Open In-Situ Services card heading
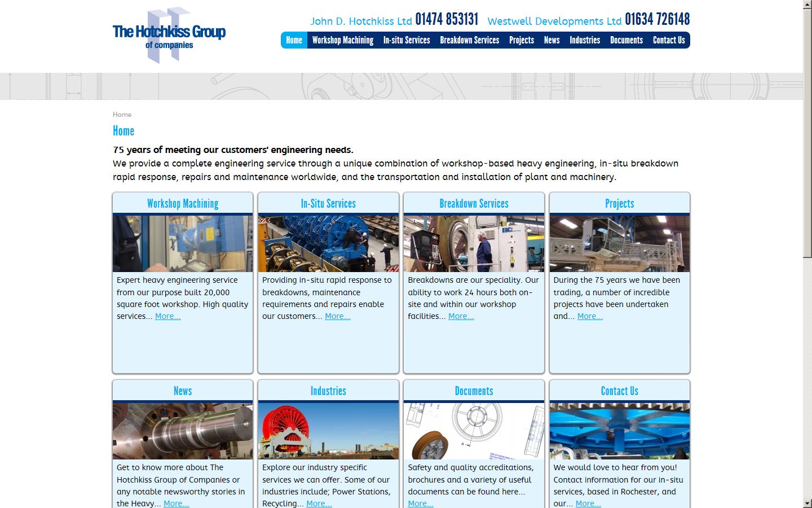 pos(328,203)
